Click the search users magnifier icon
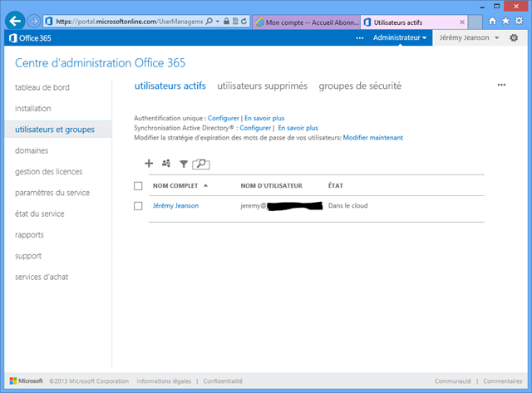532x393 pixels. (201, 165)
